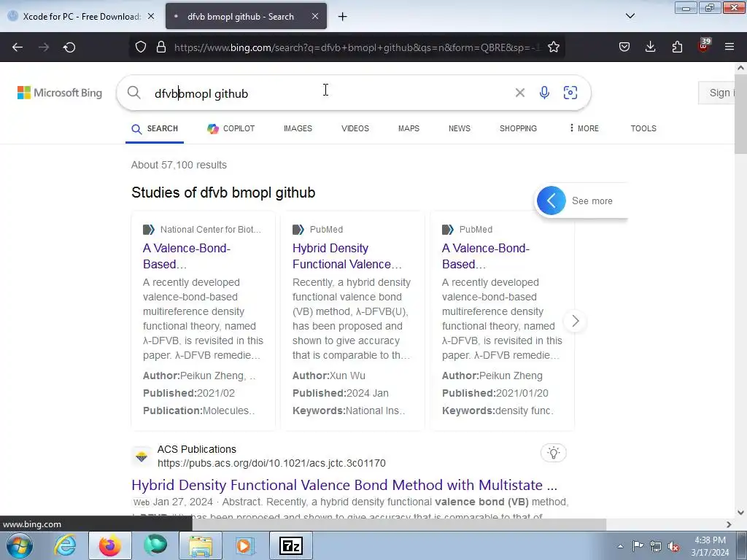The image size is (747, 560).
Task: Clear the Bing search box with X
Action: pyautogui.click(x=519, y=93)
